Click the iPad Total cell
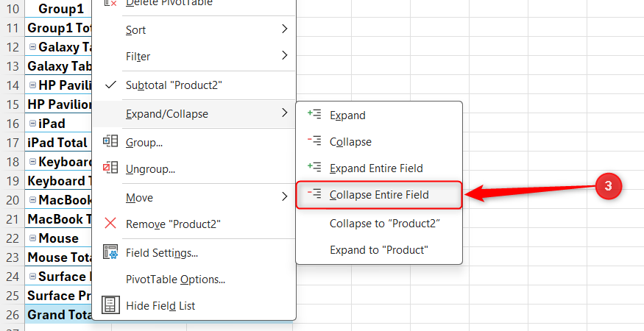 pyautogui.click(x=59, y=143)
